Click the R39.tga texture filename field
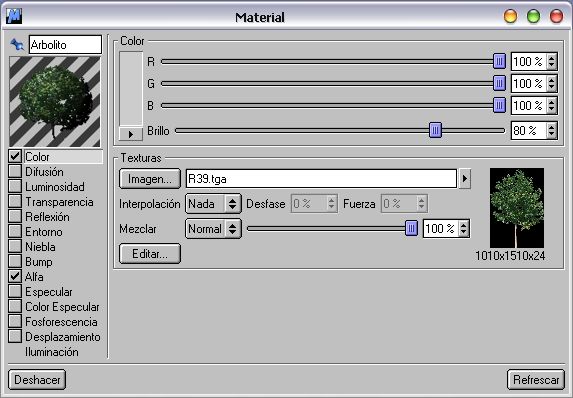573x398 pixels. pyautogui.click(x=321, y=179)
